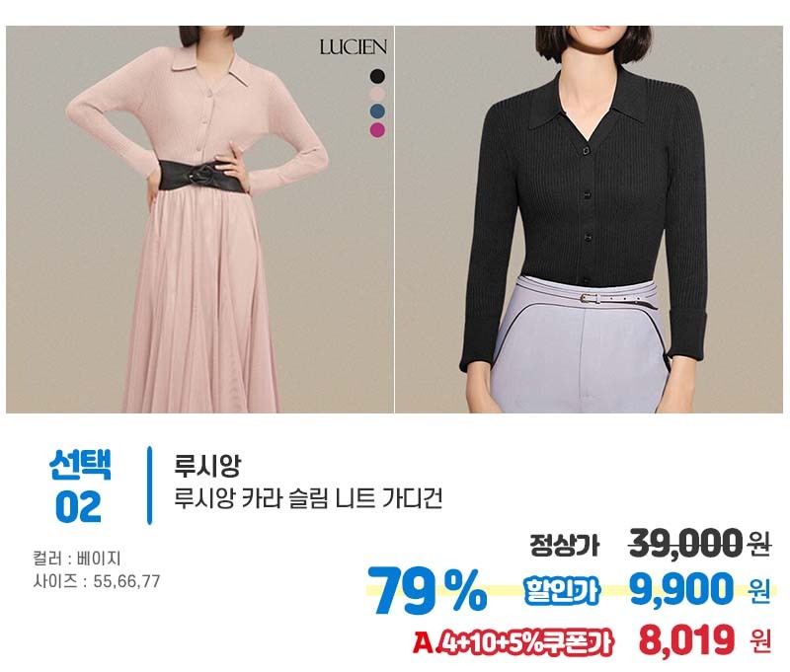
Task: Select the magenta pink color swatch
Action: [x=377, y=129]
